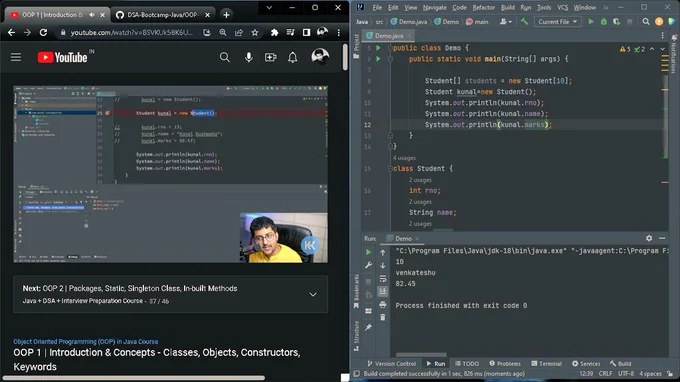Viewport: 680px width, 382px height.
Task: Rerun Demo from the Run panel
Action: click(x=368, y=252)
